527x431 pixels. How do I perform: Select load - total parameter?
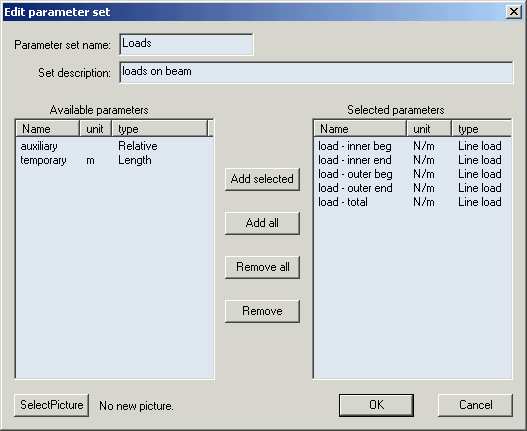tap(412, 202)
